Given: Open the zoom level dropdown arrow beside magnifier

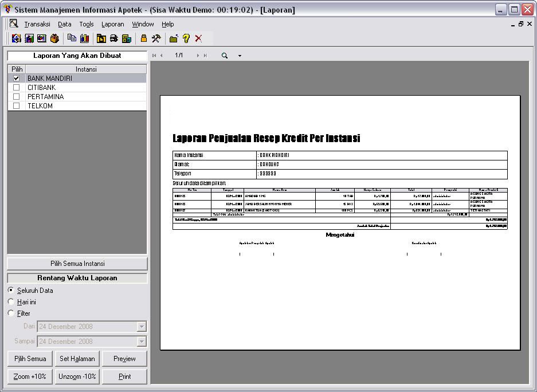Looking at the screenshot, I should click(x=240, y=56).
